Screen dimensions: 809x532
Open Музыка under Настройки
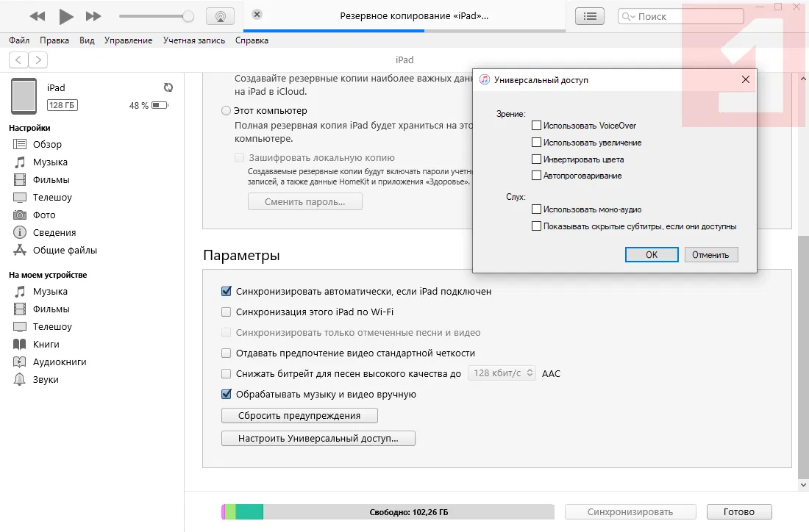point(50,162)
